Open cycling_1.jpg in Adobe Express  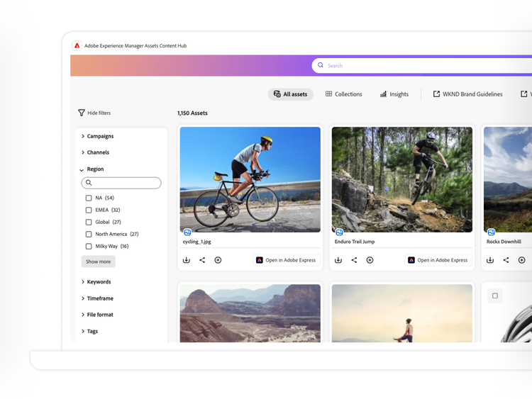[287, 260]
